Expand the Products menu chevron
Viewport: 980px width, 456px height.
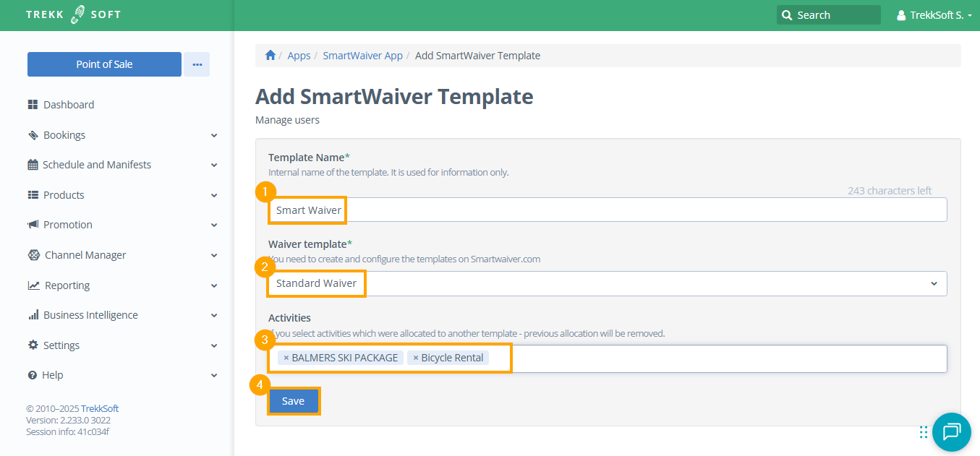tap(214, 195)
